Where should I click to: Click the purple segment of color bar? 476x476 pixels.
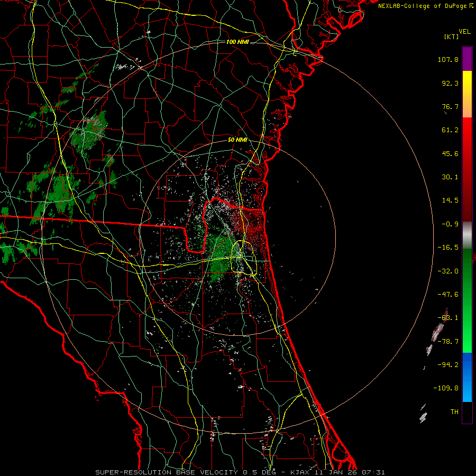click(467, 59)
